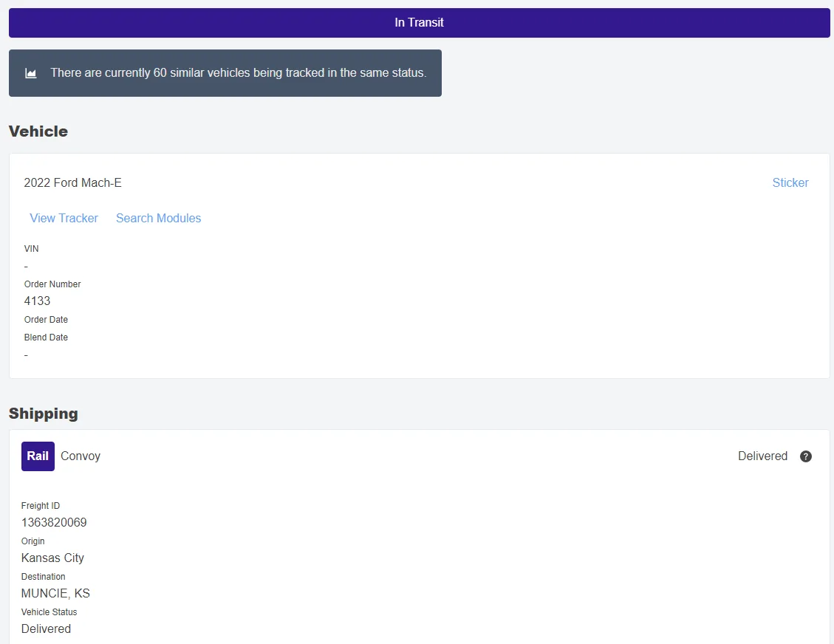The height and width of the screenshot is (644, 834).
Task: Click the Shipping section heading
Action: (x=44, y=413)
